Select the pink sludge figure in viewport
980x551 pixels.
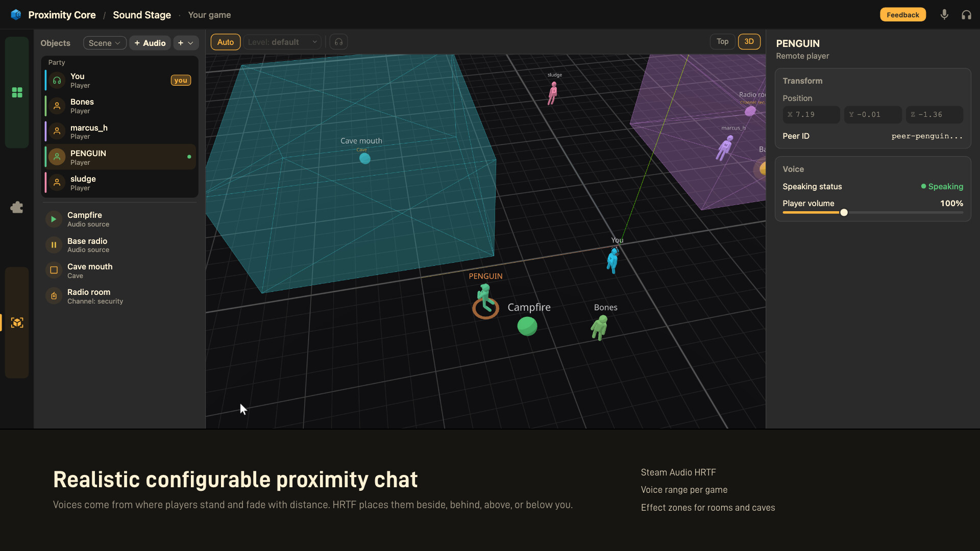(553, 93)
